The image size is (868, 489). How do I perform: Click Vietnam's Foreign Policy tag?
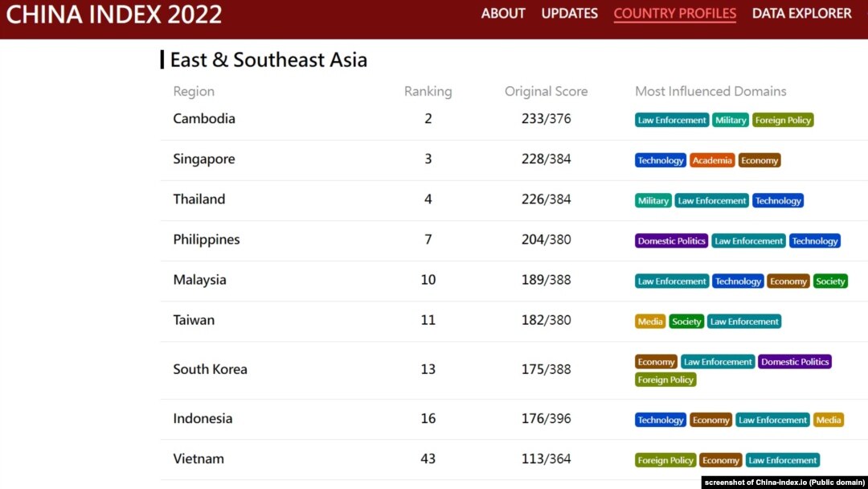[665, 461]
